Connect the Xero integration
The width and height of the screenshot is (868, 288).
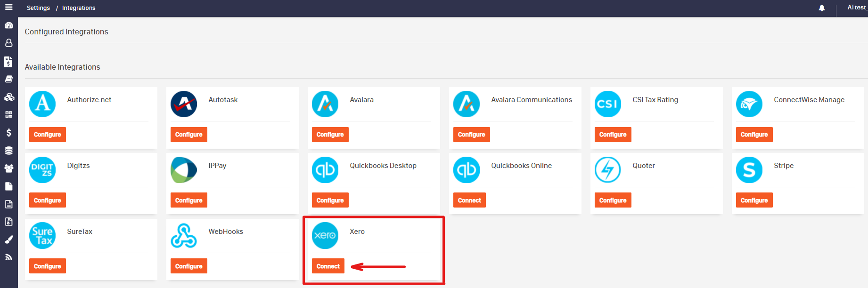(328, 266)
